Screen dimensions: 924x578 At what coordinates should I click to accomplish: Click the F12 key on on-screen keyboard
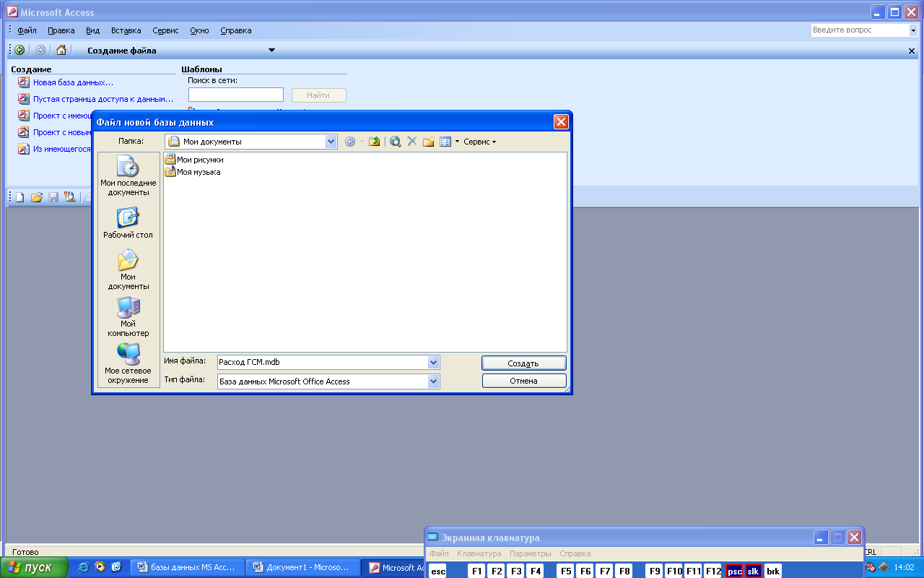(713, 571)
